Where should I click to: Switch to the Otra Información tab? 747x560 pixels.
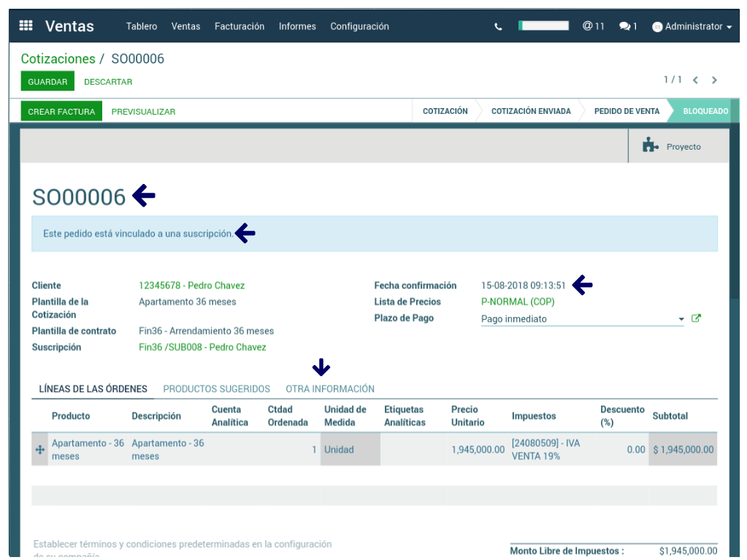point(330,389)
